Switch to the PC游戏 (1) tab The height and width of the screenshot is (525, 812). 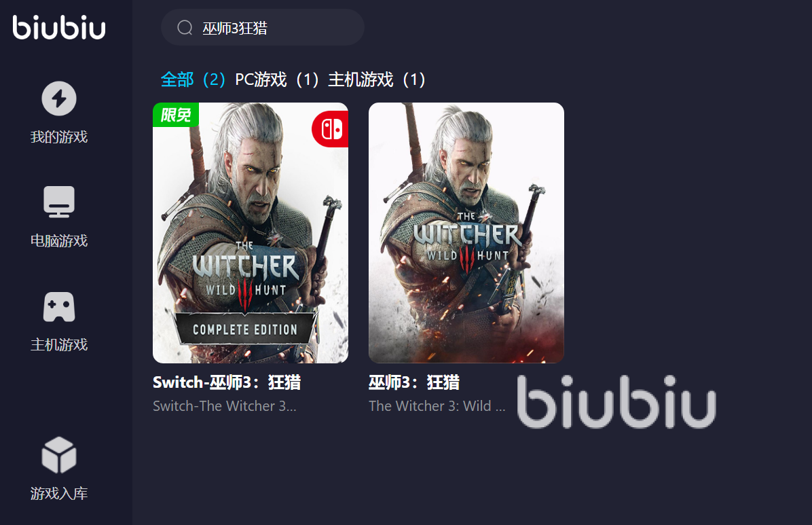277,80
